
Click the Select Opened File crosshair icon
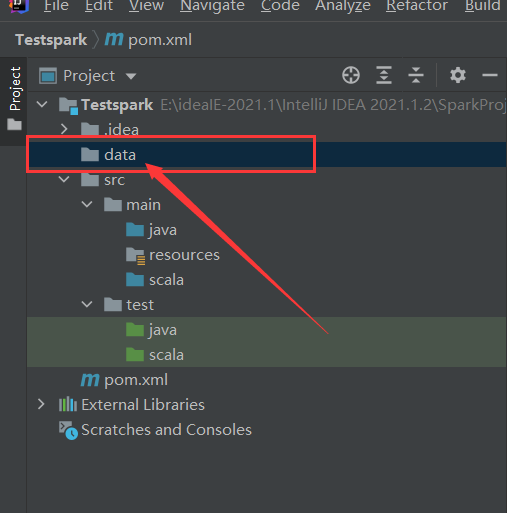[x=351, y=75]
